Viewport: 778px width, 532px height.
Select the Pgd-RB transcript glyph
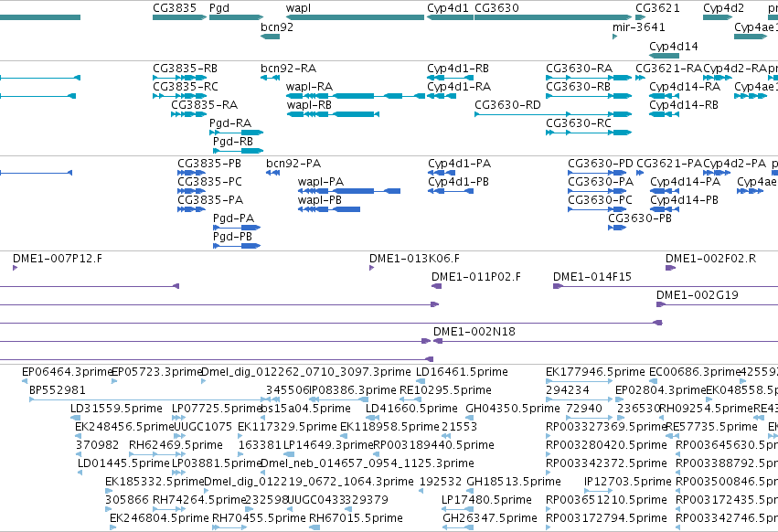(x=239, y=151)
